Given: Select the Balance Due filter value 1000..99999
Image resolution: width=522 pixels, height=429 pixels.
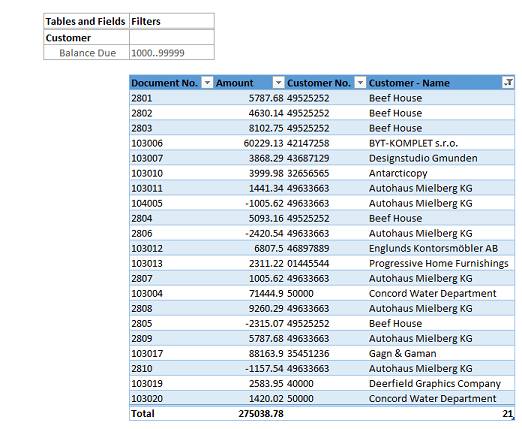Looking at the screenshot, I should 172,53.
